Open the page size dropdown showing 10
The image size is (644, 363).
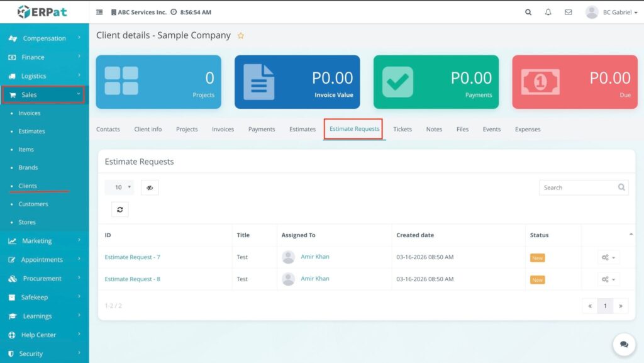[x=119, y=187]
